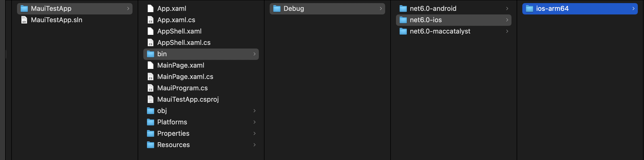Click the blue Debug folder icon
644x160 pixels.
coord(277,8)
